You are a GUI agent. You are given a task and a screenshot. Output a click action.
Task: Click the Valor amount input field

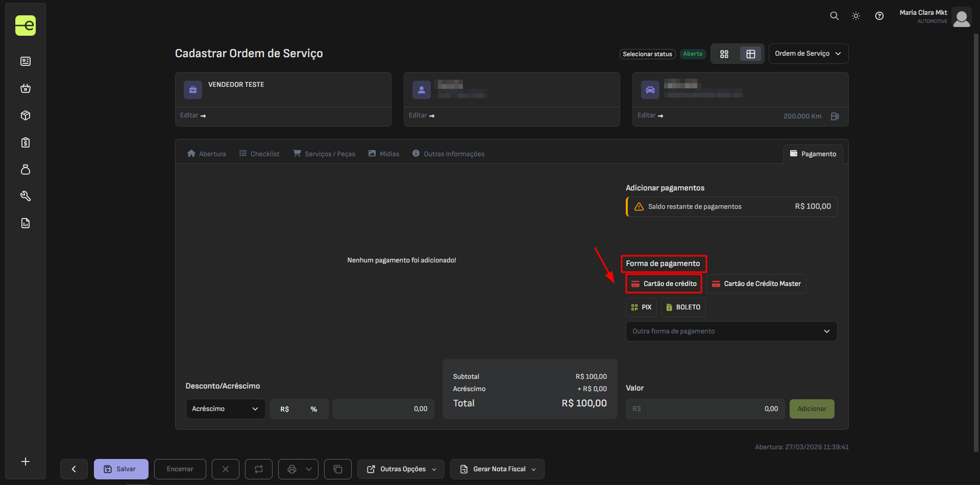pyautogui.click(x=715, y=409)
